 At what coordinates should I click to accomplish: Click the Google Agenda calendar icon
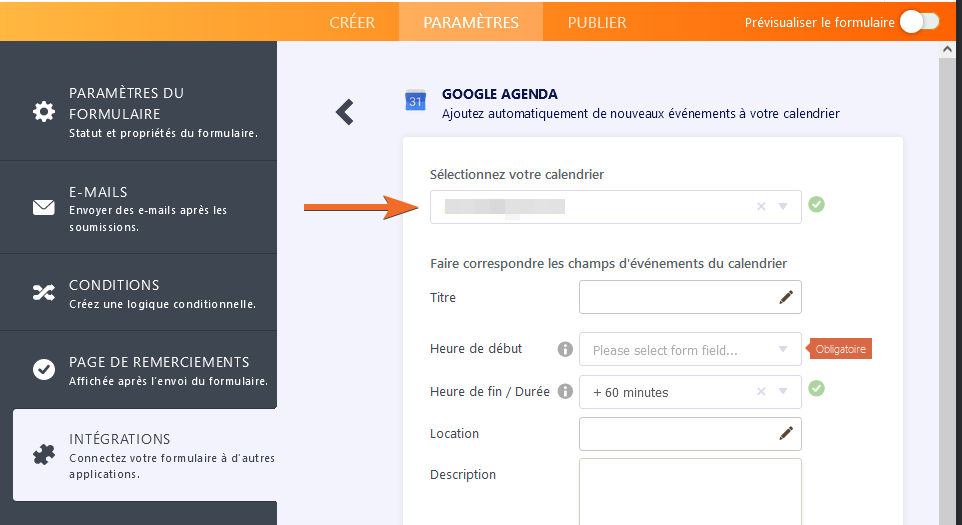click(x=415, y=100)
